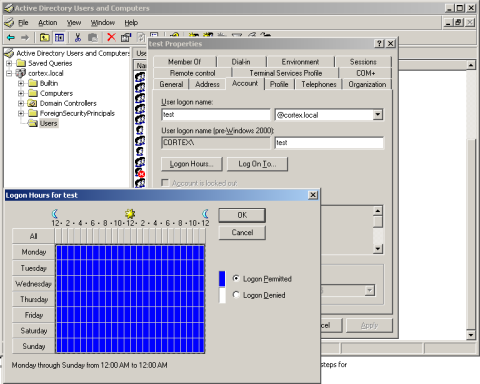Switch to the Remote control tab
Image resolution: width=480 pixels, height=384 pixels.
tap(192, 73)
